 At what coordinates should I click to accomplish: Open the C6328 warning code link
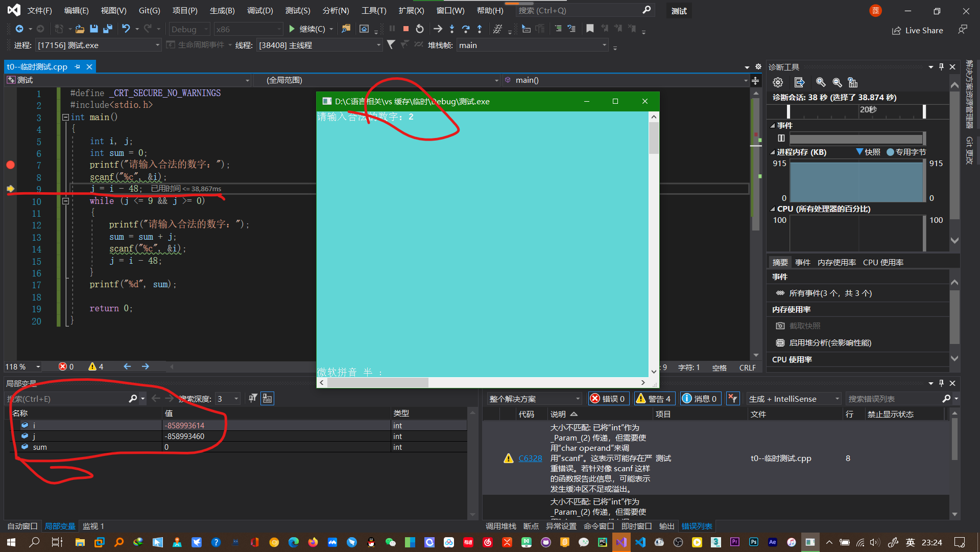tap(530, 458)
